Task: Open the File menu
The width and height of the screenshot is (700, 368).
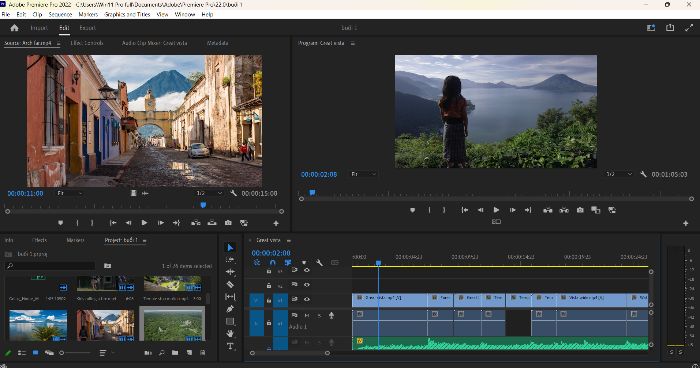Action: tap(6, 14)
